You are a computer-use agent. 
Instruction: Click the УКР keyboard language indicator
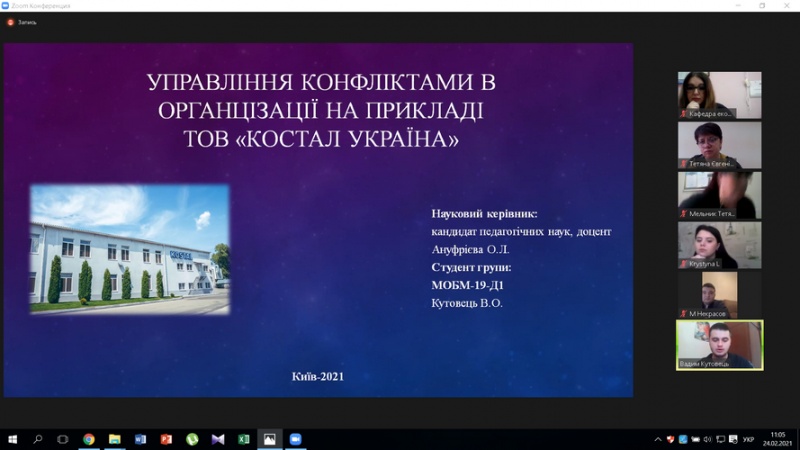[x=748, y=439]
